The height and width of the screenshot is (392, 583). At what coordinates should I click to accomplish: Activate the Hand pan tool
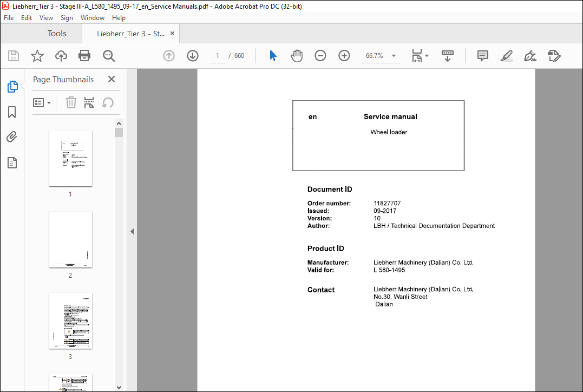[x=297, y=56]
